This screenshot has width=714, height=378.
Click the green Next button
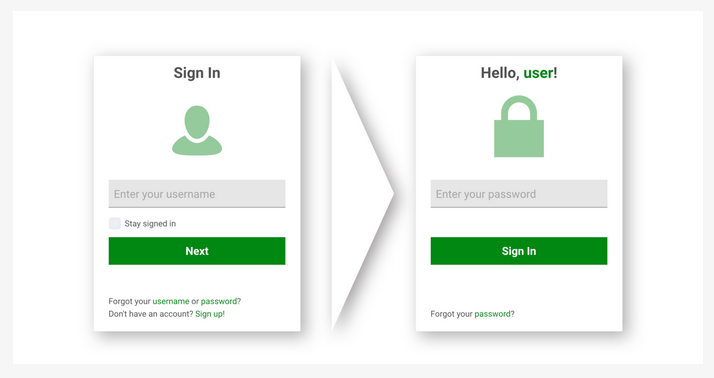(x=197, y=251)
